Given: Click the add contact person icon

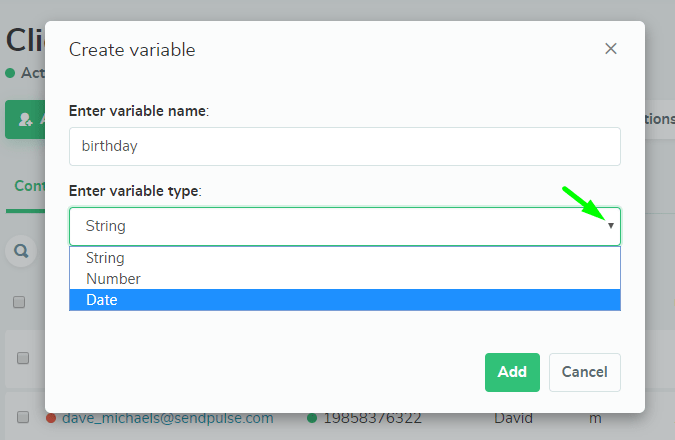Looking at the screenshot, I should pos(26,119).
